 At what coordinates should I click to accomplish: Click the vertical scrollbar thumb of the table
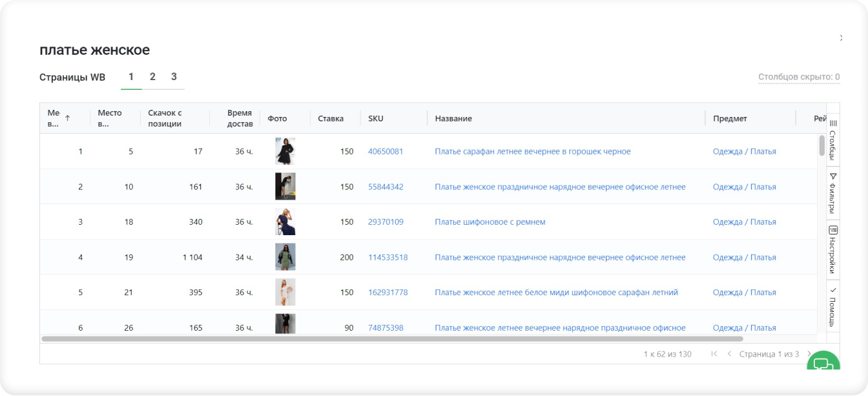point(821,145)
